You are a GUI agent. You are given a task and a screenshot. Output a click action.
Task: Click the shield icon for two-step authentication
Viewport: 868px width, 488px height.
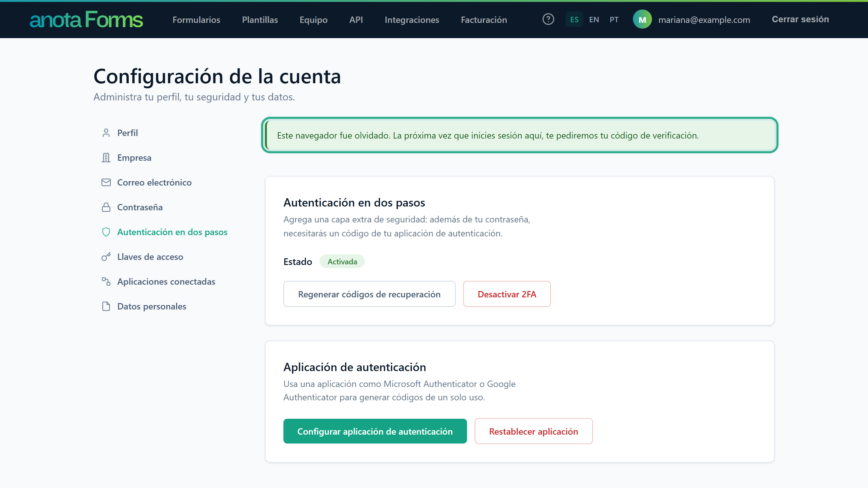(106, 232)
